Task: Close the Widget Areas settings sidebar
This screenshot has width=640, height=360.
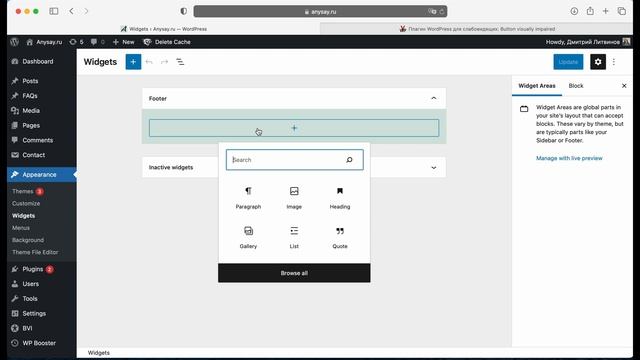Action: point(624,86)
